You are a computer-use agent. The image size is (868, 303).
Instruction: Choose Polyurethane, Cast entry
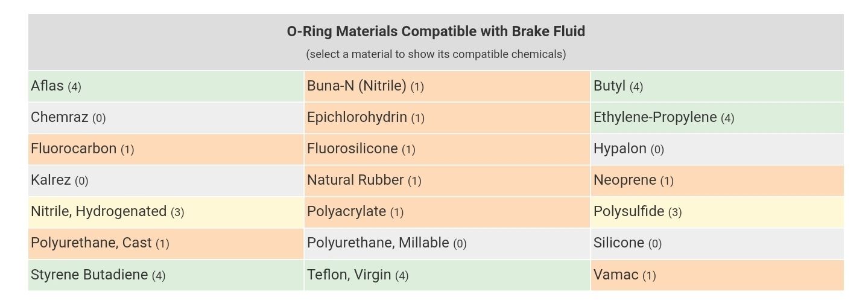point(166,243)
